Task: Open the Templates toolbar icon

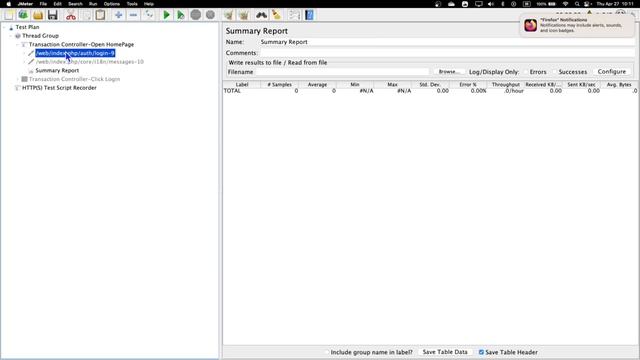Action: pos(23,15)
